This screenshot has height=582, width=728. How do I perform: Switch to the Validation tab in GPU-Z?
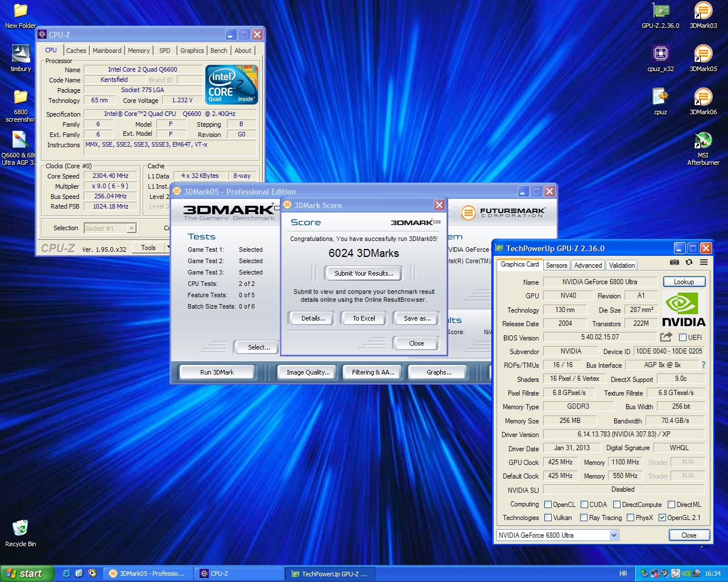(x=622, y=265)
